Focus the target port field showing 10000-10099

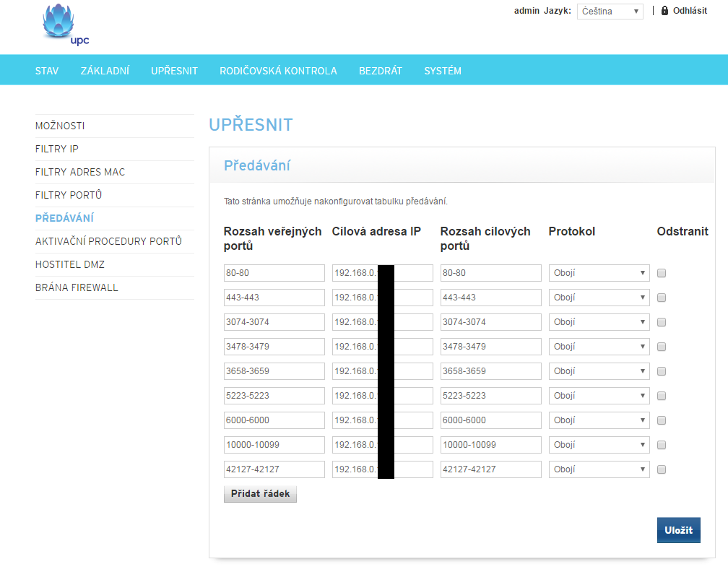click(x=490, y=445)
